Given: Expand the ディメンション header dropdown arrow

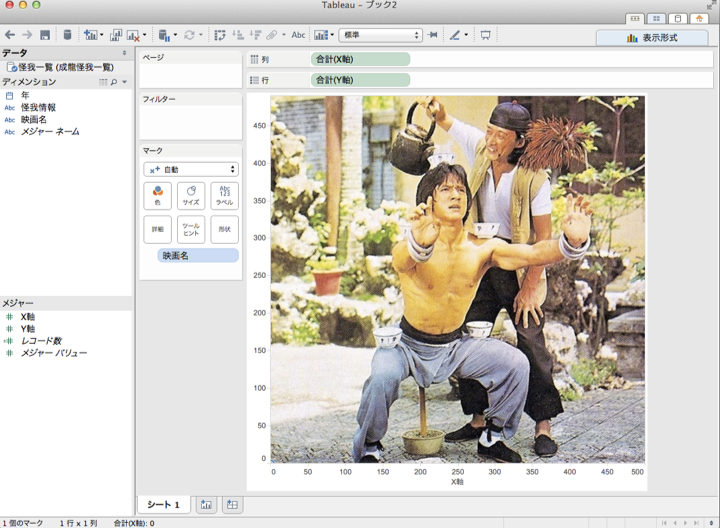Looking at the screenshot, I should coord(125,82).
